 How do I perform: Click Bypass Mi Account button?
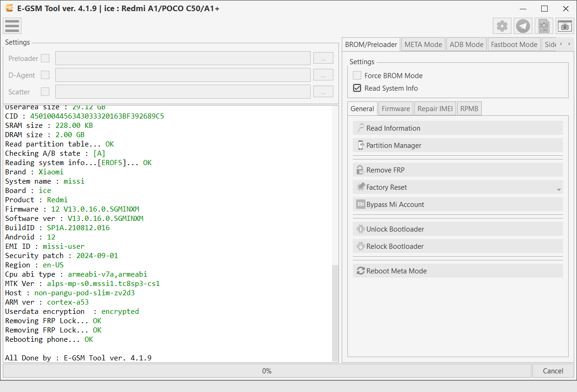click(x=458, y=204)
